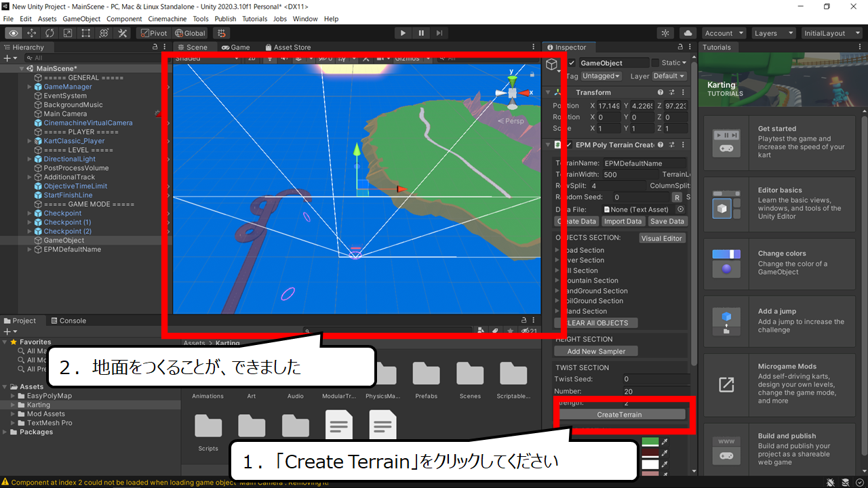The image size is (868, 488).
Task: Select the Rect transform tool
Action: [86, 33]
